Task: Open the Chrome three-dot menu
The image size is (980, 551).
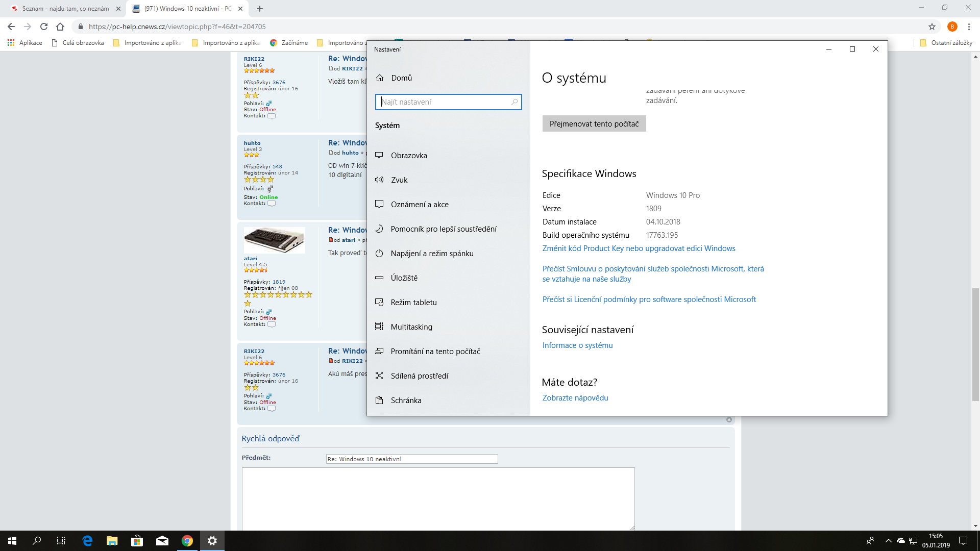Action: [969, 27]
